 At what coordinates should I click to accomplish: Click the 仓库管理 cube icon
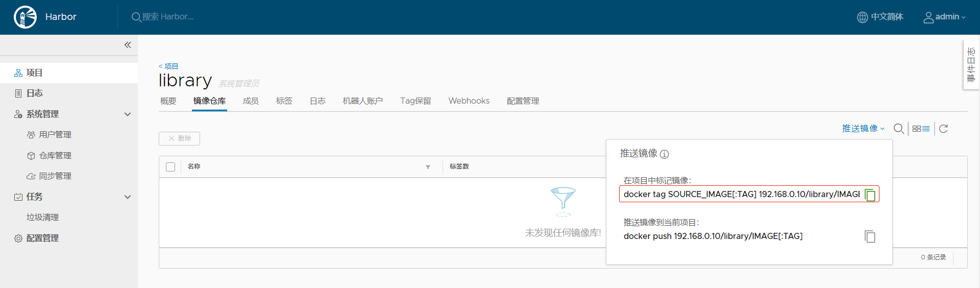pyautogui.click(x=31, y=156)
